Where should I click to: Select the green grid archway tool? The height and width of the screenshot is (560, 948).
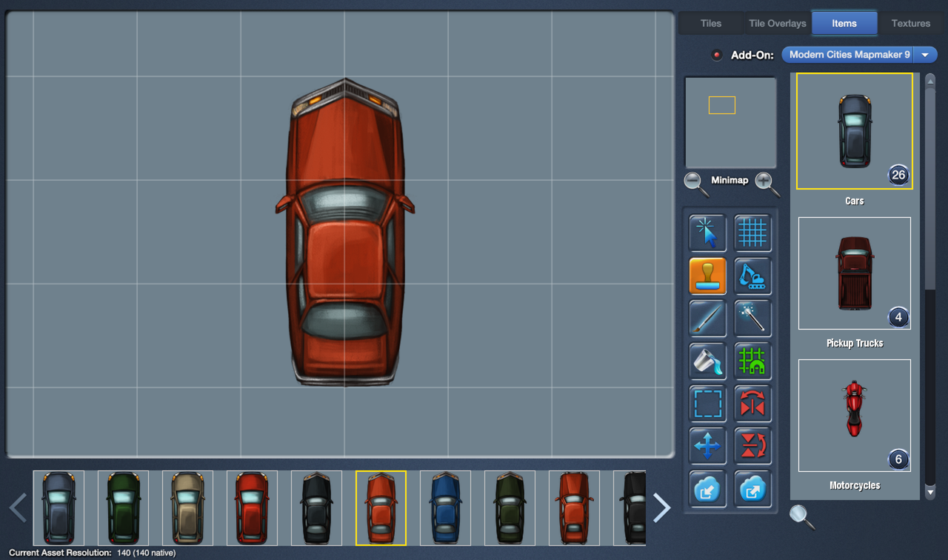tap(752, 361)
